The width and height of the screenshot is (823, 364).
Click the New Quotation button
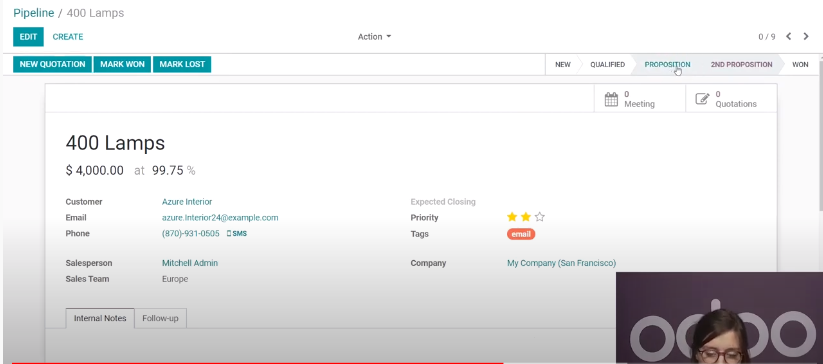click(52, 65)
